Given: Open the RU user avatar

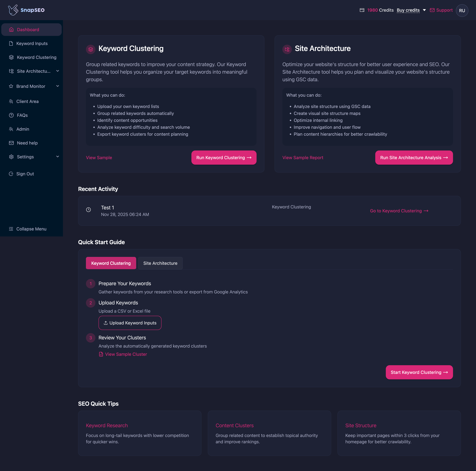Looking at the screenshot, I should point(462,10).
